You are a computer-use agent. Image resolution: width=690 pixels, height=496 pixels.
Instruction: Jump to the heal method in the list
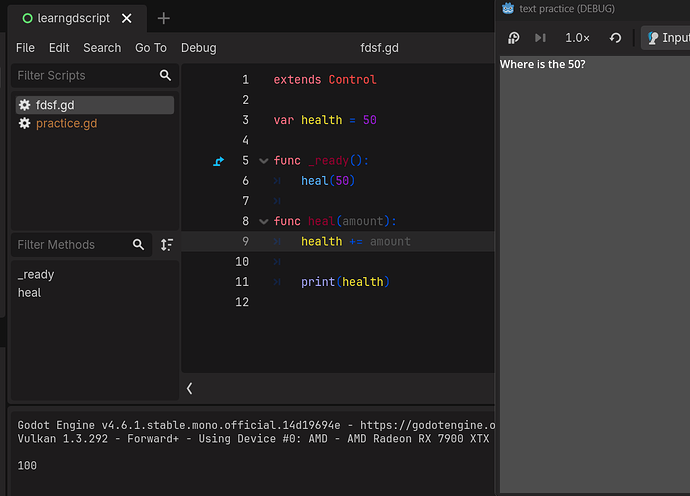point(29,293)
